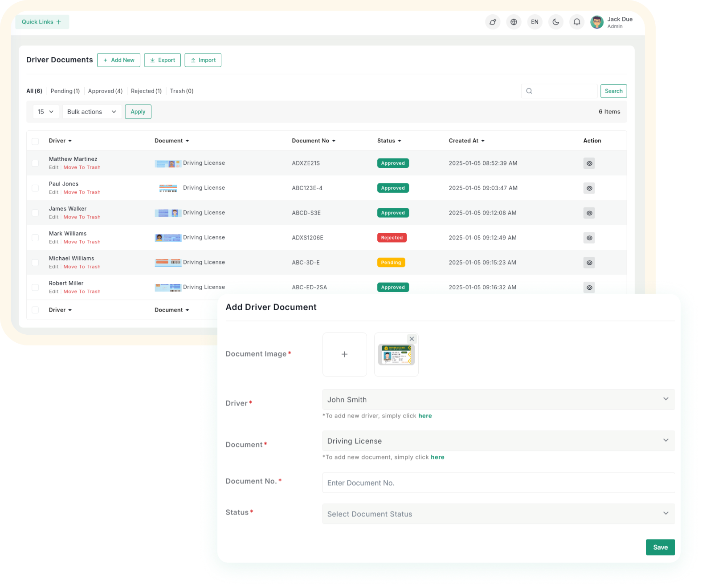Toggle dark mode moon icon
Image resolution: width=702 pixels, height=588 pixels.
coord(555,22)
